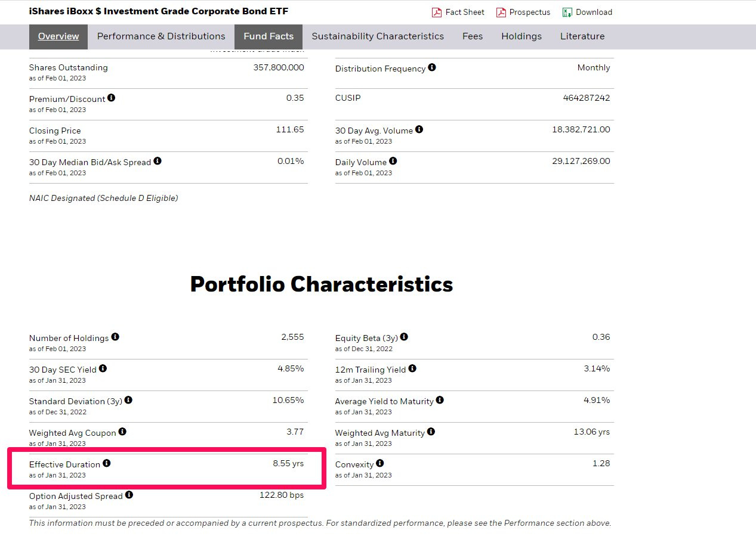Click info icon next to Standard Deviation (3y)
Viewport: 756px width, 558px height.
tap(128, 400)
